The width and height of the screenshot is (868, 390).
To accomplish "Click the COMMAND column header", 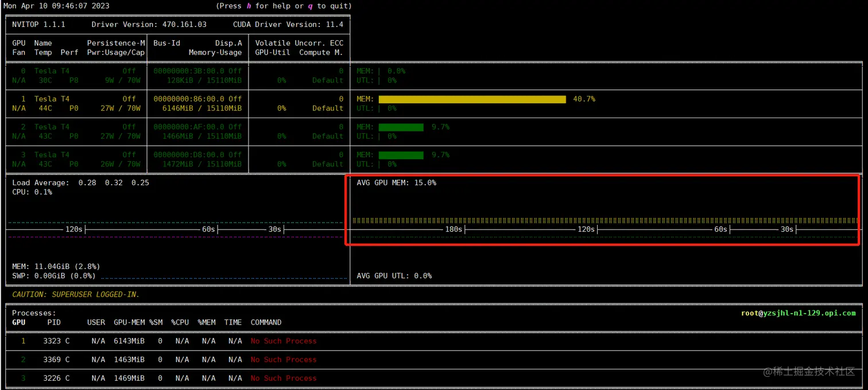I will click(x=265, y=322).
